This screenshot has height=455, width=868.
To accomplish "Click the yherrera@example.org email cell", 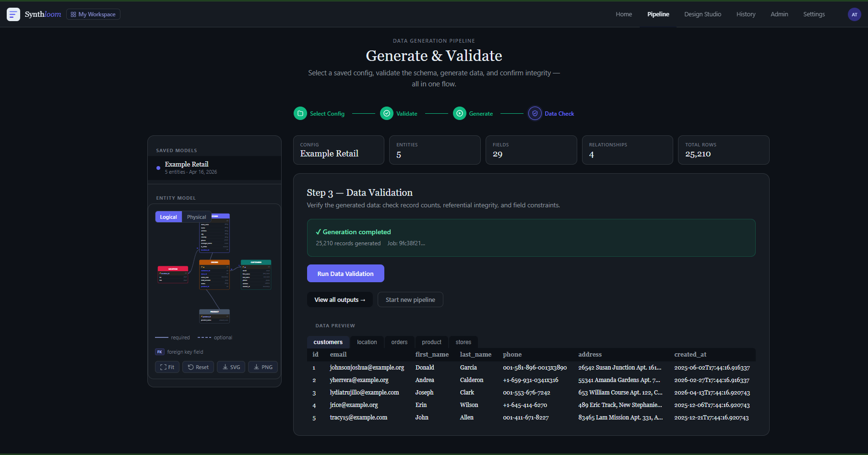I will 359,380.
